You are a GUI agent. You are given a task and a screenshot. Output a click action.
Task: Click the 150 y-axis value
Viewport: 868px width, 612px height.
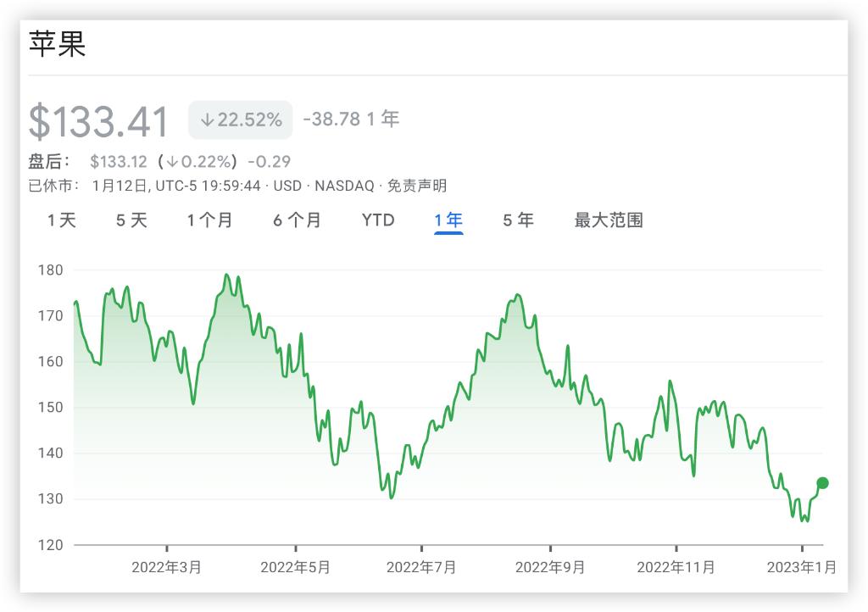click(50, 407)
